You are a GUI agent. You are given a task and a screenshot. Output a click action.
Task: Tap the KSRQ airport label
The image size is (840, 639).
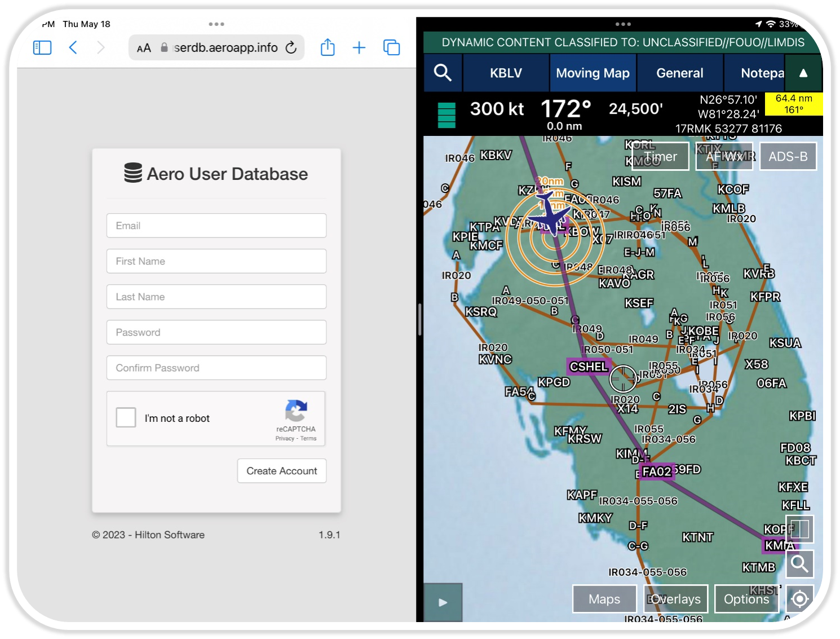pyautogui.click(x=481, y=311)
